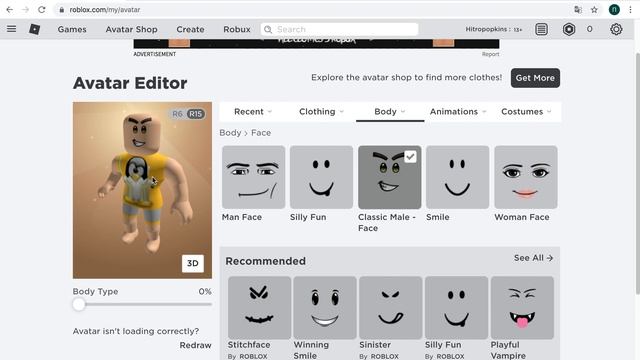Click the Robux balance 0
The width and height of the screenshot is (640, 360).
click(589, 29)
